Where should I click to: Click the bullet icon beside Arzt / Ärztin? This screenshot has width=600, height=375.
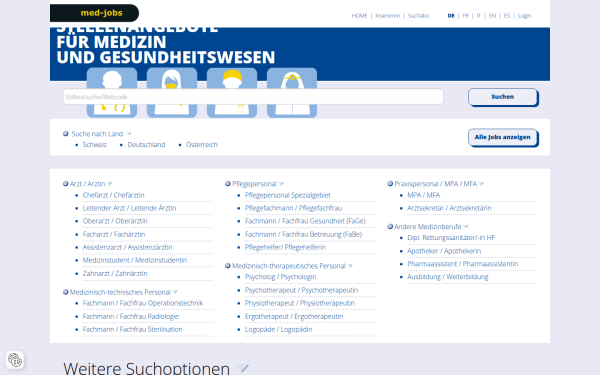point(65,184)
